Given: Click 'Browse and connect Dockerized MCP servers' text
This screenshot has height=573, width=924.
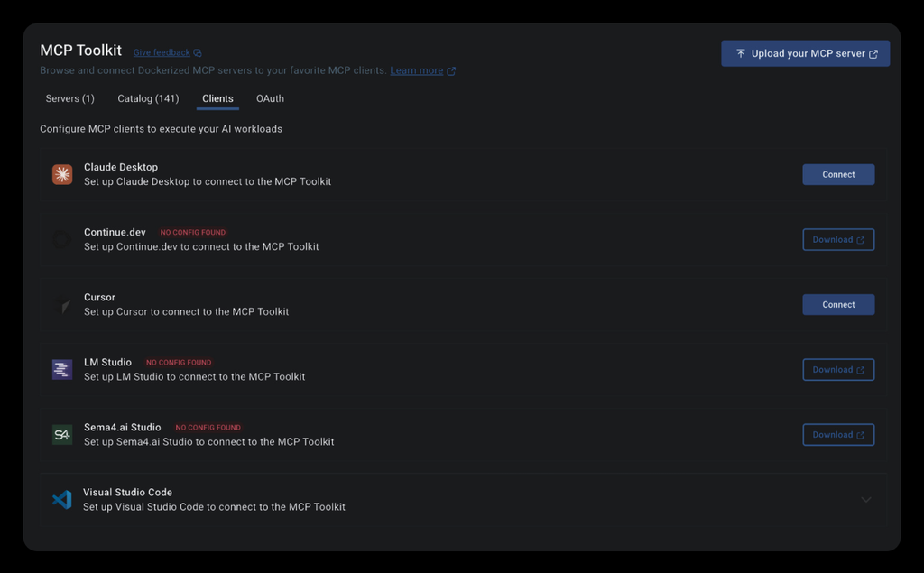Looking at the screenshot, I should click(x=213, y=70).
